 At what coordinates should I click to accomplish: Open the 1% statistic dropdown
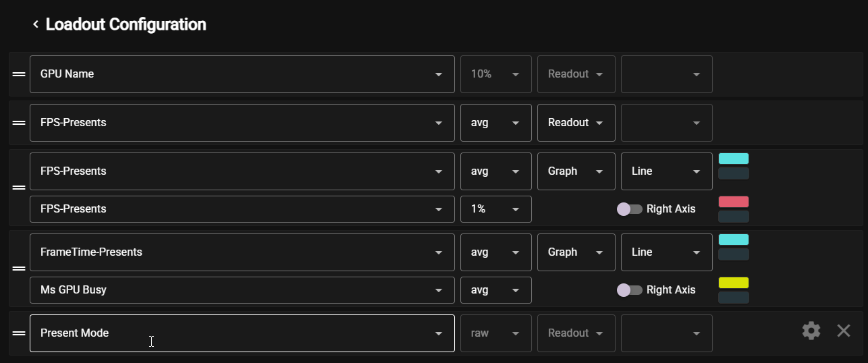coord(496,209)
